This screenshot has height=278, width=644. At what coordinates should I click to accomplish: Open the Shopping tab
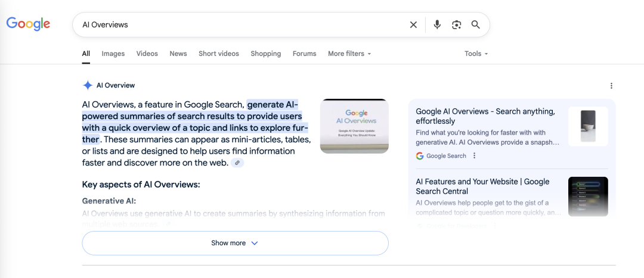coord(266,54)
